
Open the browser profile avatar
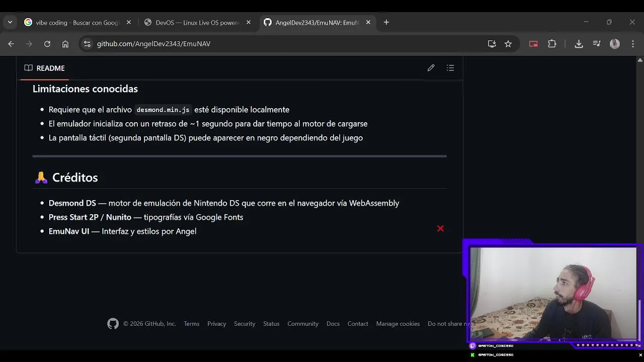pos(615,44)
